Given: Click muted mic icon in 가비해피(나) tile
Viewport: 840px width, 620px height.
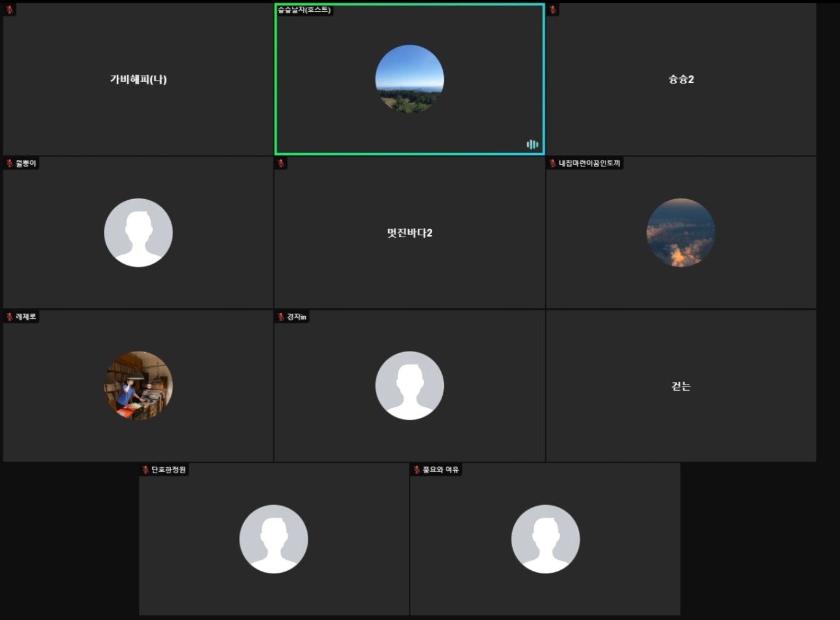Looking at the screenshot, I should click(10, 10).
